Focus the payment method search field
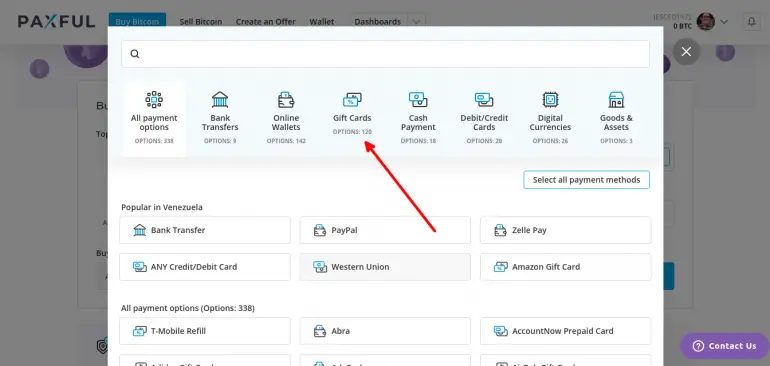The image size is (770, 366). click(x=385, y=54)
